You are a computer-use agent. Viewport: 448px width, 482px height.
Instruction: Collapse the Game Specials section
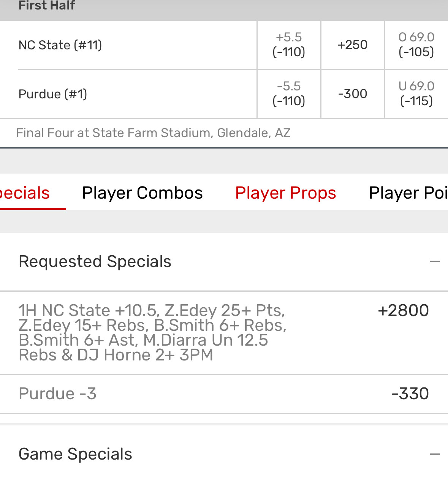click(x=435, y=454)
